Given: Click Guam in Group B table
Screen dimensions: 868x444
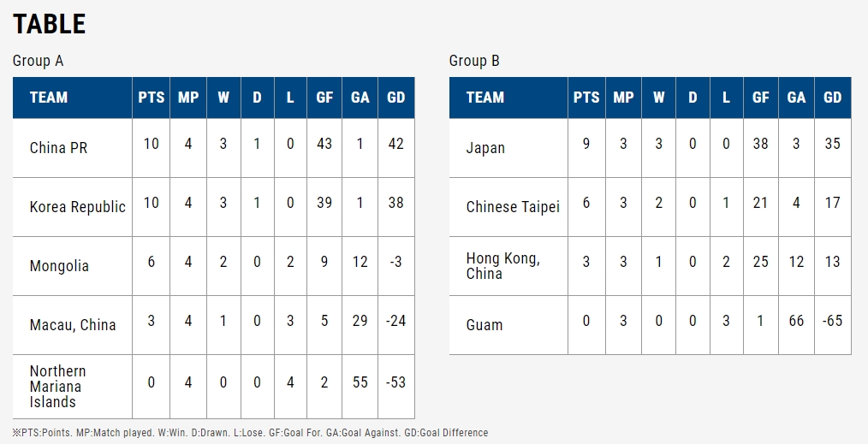Looking at the screenshot, I should coord(485,324).
